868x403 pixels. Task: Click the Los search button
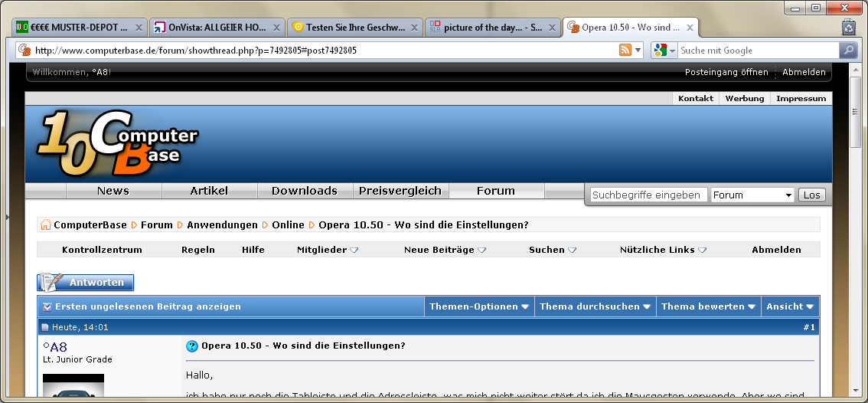(x=811, y=195)
